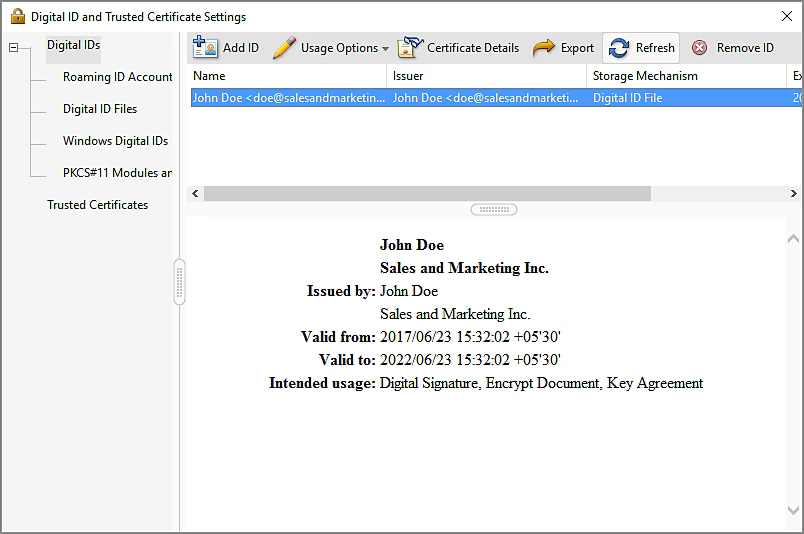The width and height of the screenshot is (804, 534).
Task: Sort by the Issuer column header
Action: point(487,76)
